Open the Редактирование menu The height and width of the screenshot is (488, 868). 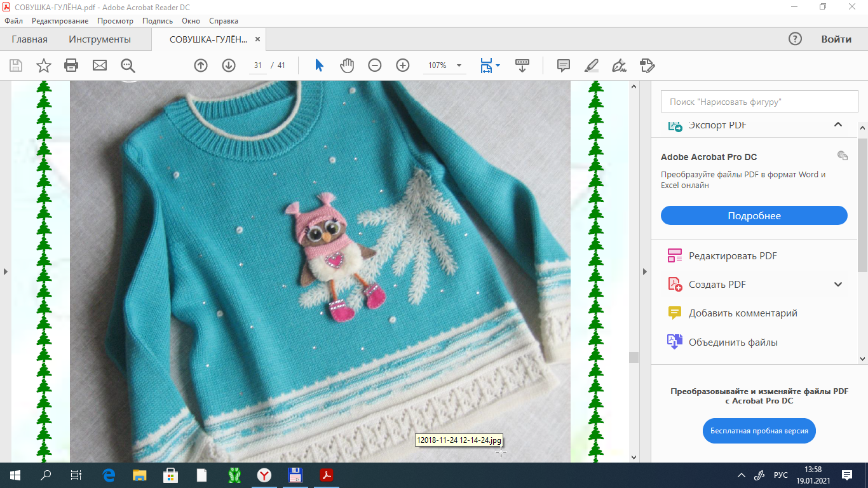coord(60,21)
